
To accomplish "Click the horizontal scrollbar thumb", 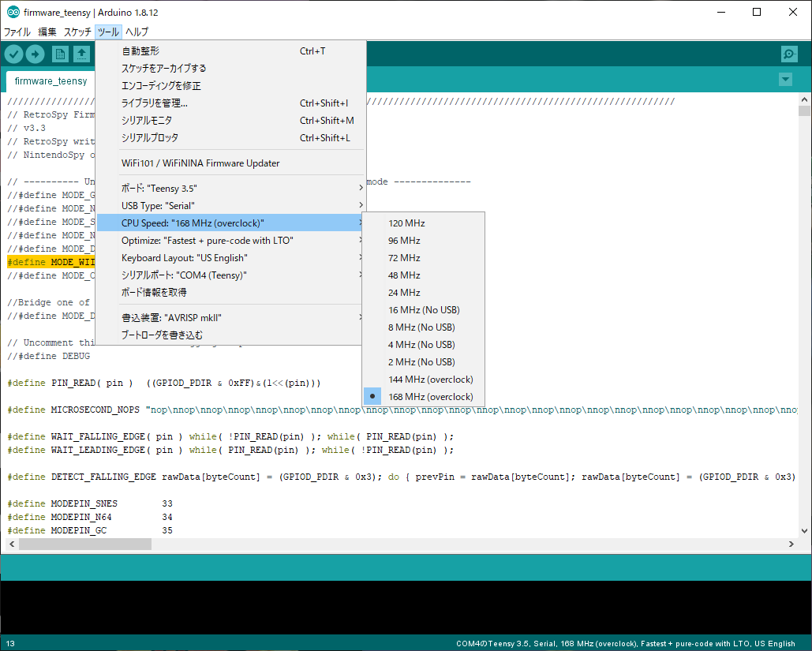I will (x=85, y=544).
